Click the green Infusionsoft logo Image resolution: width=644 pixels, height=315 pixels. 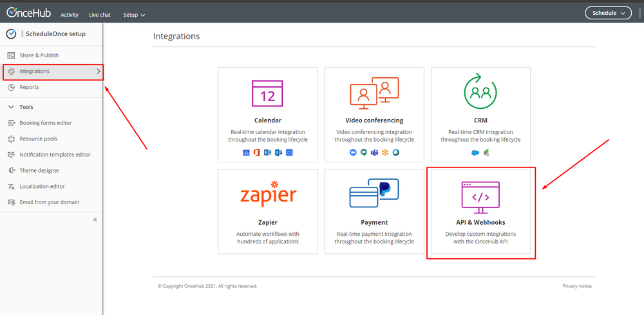(x=486, y=153)
